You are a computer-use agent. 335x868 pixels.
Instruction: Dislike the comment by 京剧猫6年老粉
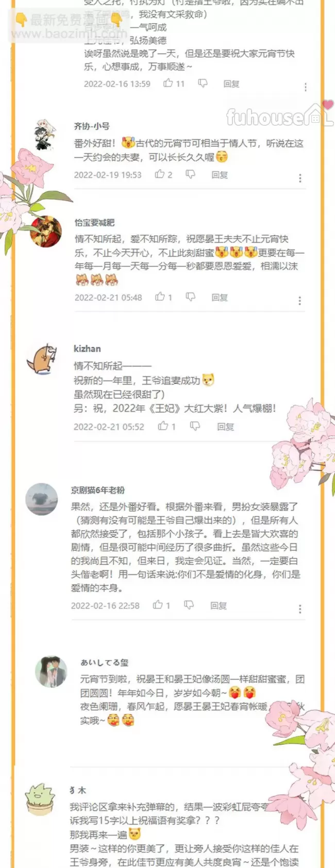(189, 605)
